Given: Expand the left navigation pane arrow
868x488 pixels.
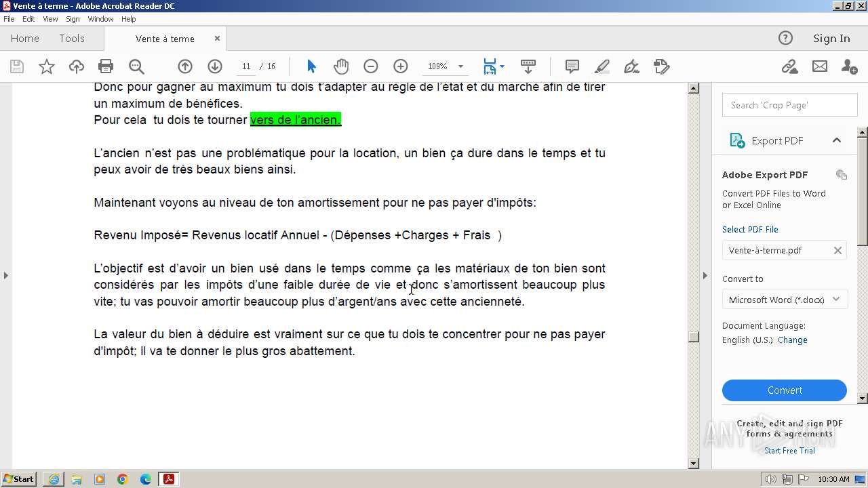Looking at the screenshot, I should click(x=5, y=275).
